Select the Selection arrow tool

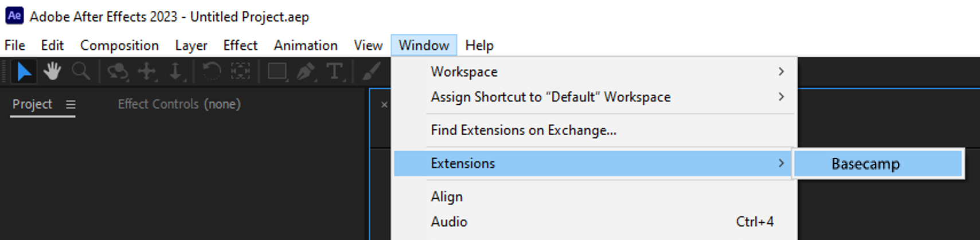pyautogui.click(x=24, y=72)
